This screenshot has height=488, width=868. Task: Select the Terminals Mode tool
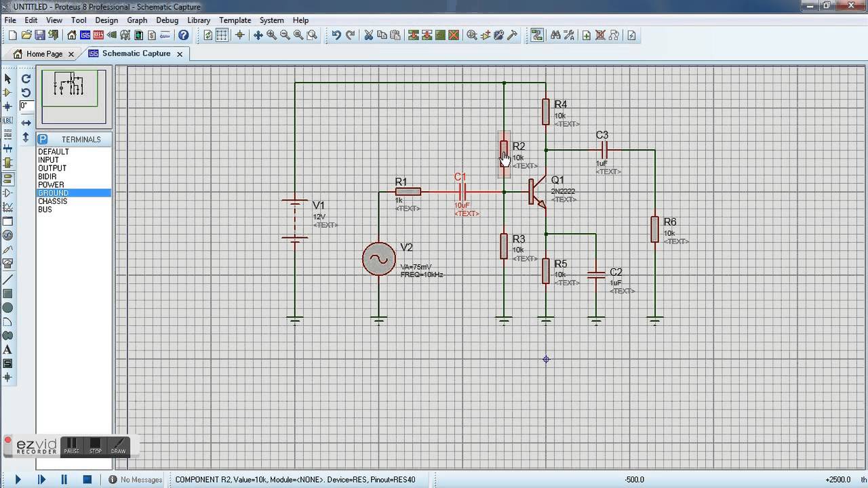click(x=7, y=178)
